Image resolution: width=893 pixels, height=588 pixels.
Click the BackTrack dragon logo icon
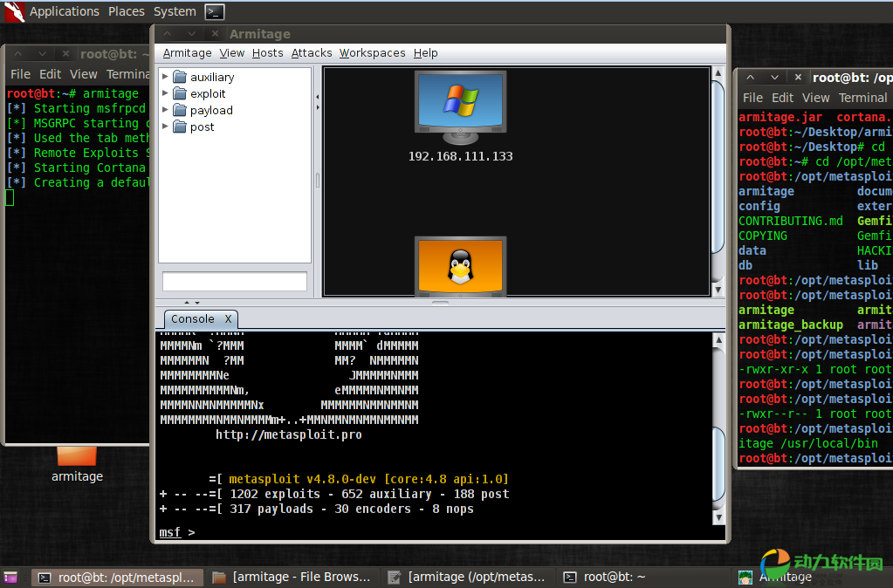tap(14, 11)
